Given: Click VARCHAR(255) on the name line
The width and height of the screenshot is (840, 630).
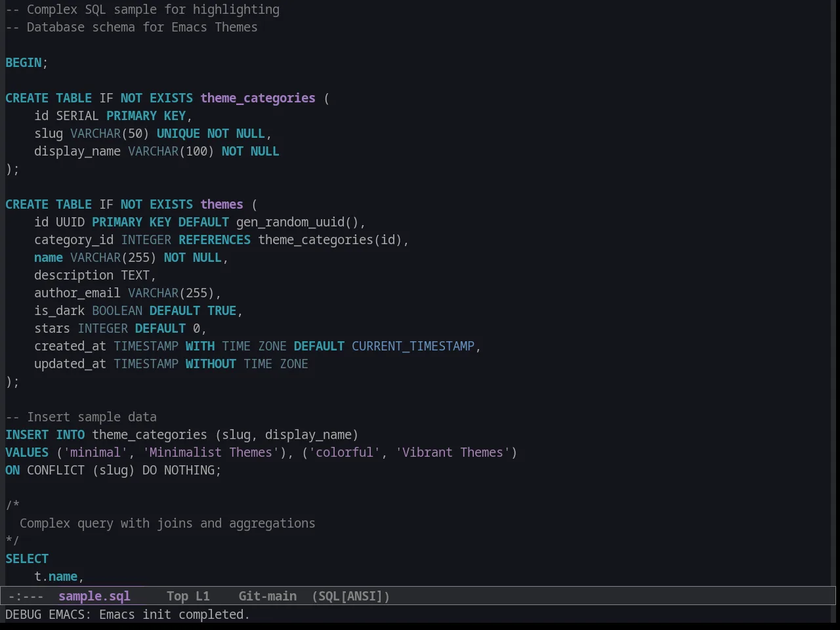Looking at the screenshot, I should coord(114,257).
